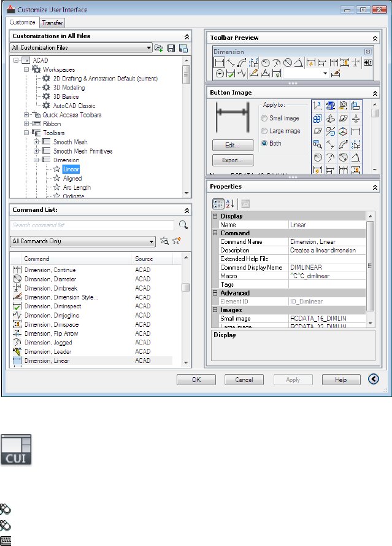Click the Export... button
The image size is (392, 546).
click(233, 160)
